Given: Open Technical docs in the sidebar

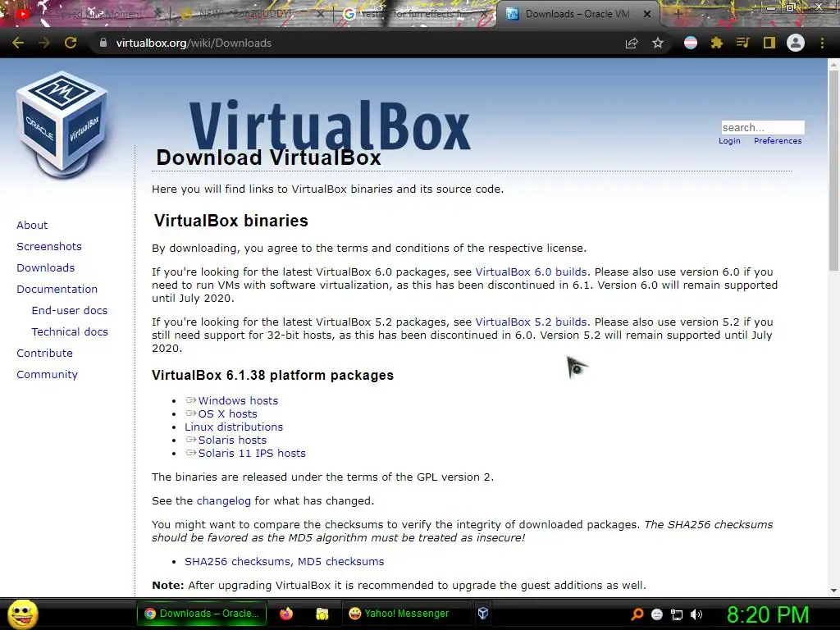Looking at the screenshot, I should [70, 332].
